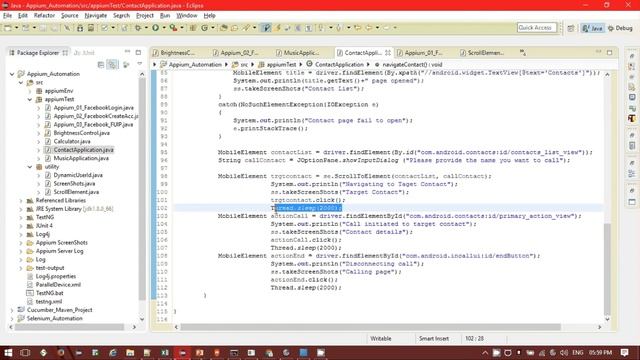Maximize the Package Explorer view
The image size is (640, 360).
click(138, 52)
